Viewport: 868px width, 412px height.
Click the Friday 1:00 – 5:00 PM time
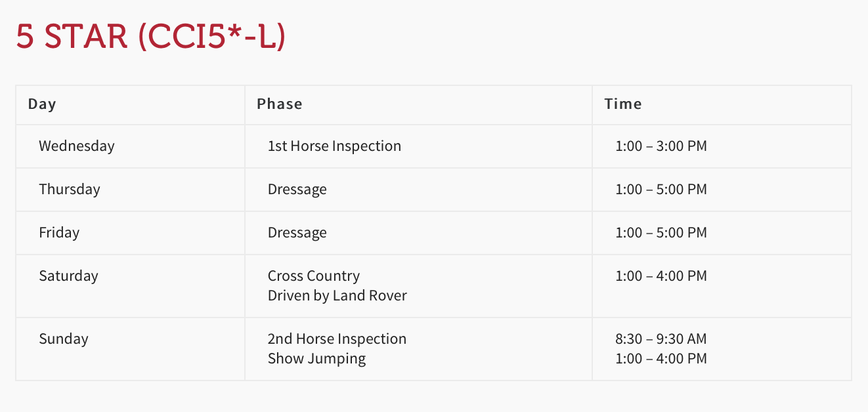click(x=661, y=232)
